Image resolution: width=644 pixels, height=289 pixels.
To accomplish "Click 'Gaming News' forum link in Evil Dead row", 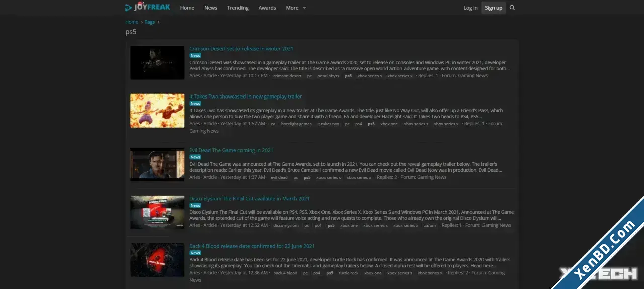I will tap(432, 177).
